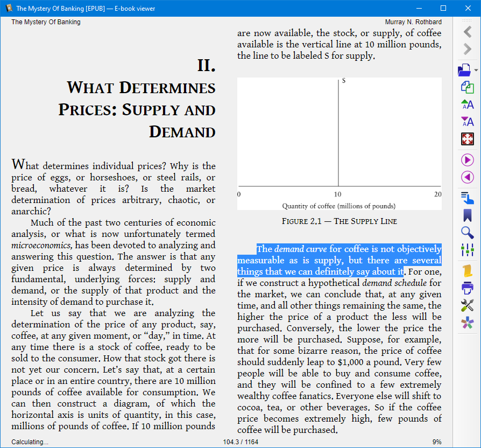Click the chapter heading What Determines Prices

coord(137,110)
